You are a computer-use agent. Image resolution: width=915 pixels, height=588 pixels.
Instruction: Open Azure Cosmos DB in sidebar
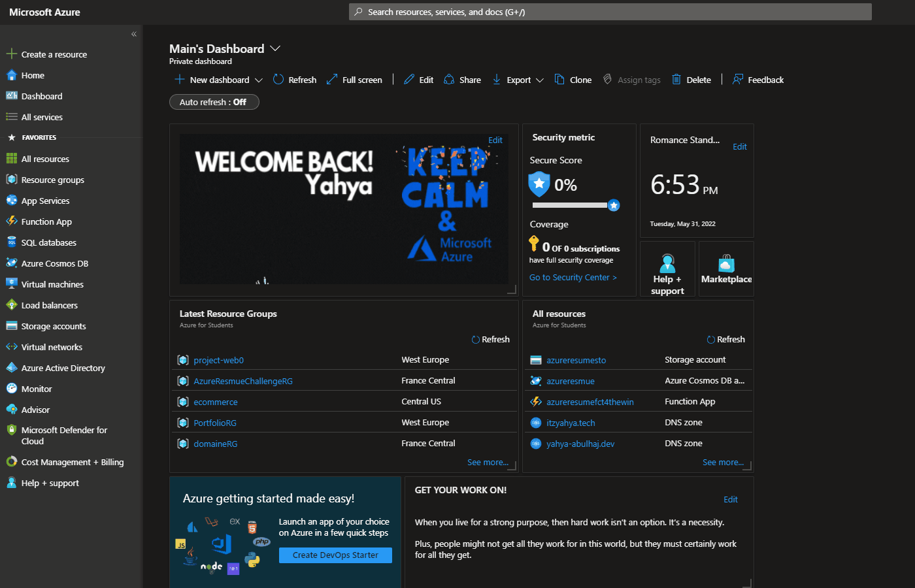tap(54, 263)
